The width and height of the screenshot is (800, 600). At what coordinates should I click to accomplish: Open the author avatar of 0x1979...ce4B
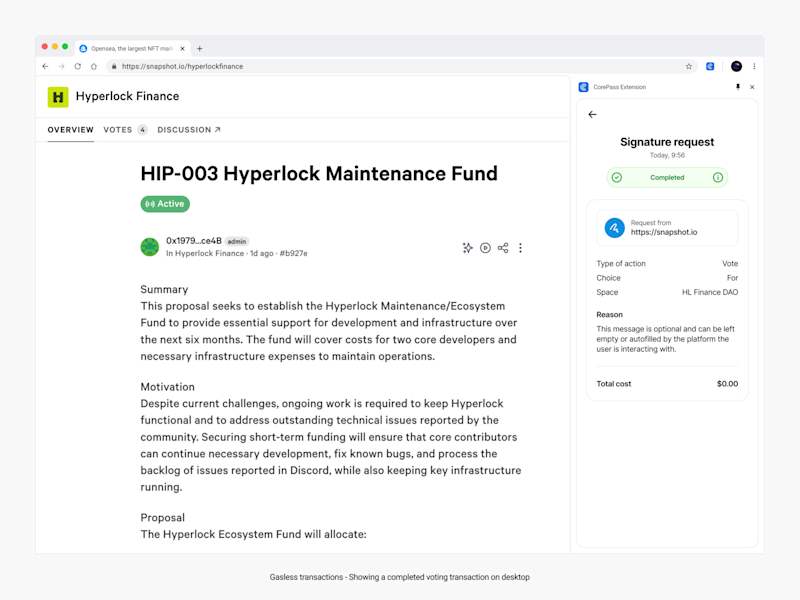tap(150, 246)
